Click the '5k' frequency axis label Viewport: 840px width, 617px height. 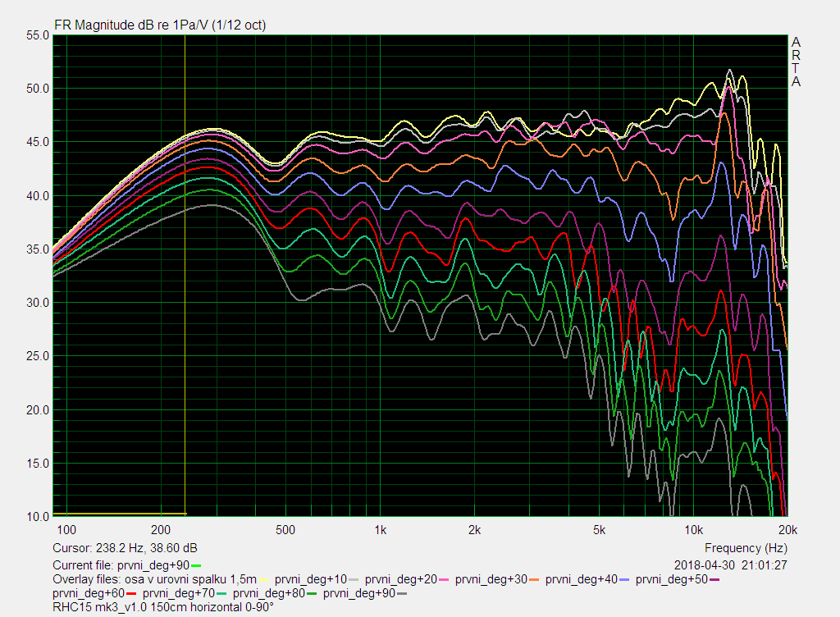click(600, 530)
